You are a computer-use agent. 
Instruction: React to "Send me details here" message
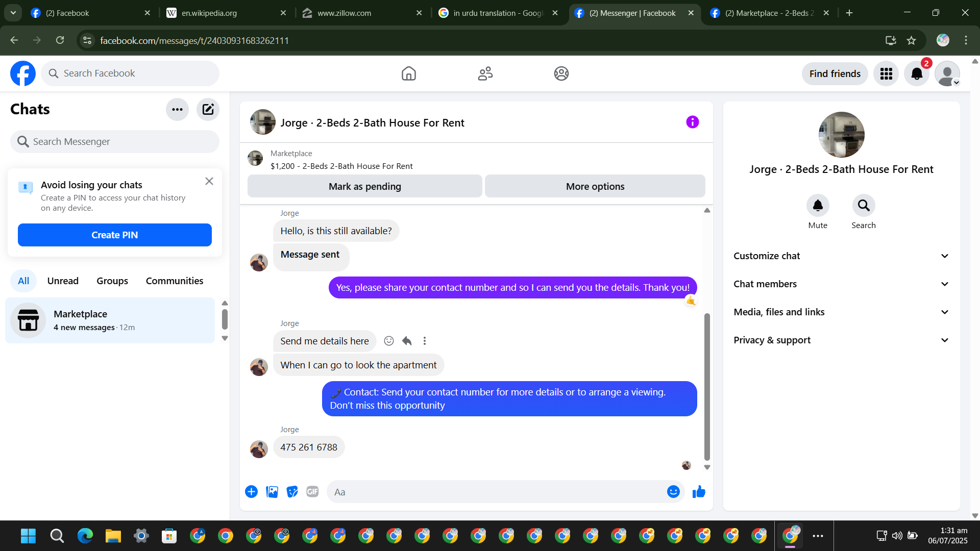coord(389,341)
